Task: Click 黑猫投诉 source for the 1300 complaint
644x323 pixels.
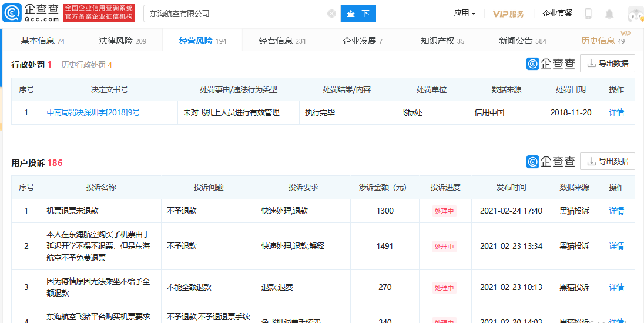Action: click(x=574, y=211)
